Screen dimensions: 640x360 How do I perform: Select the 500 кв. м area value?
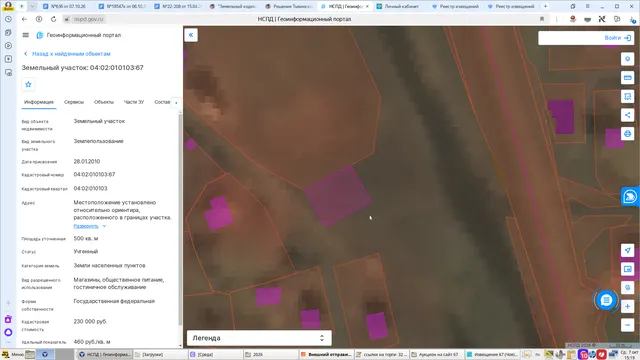(x=86, y=238)
